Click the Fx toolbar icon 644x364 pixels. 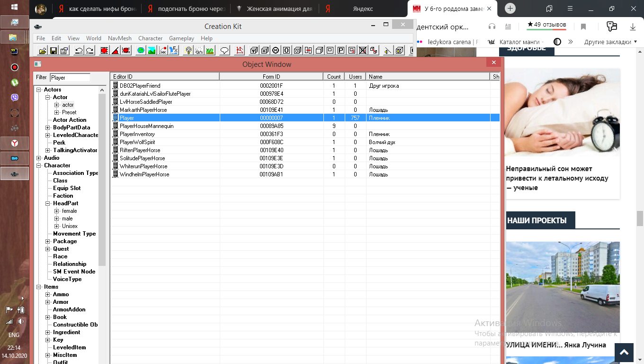click(x=173, y=50)
